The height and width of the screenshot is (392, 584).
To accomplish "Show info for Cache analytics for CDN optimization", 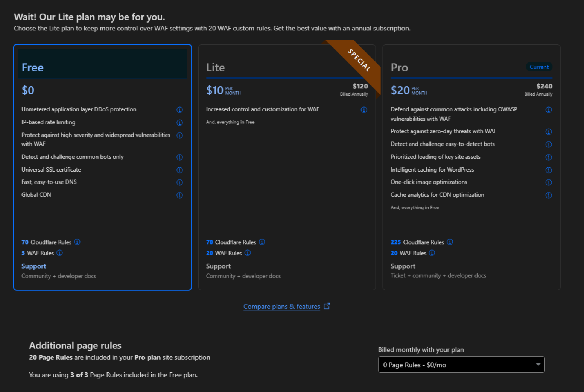I will click(x=549, y=195).
